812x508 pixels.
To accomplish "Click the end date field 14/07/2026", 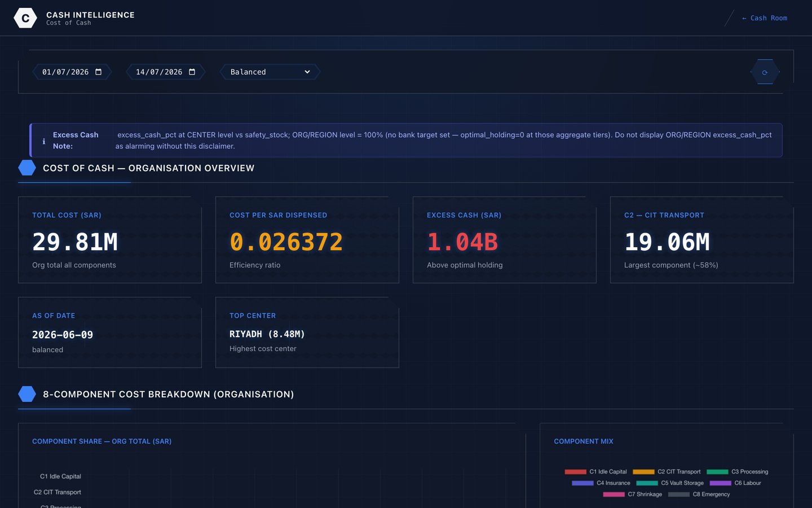I will pos(166,72).
